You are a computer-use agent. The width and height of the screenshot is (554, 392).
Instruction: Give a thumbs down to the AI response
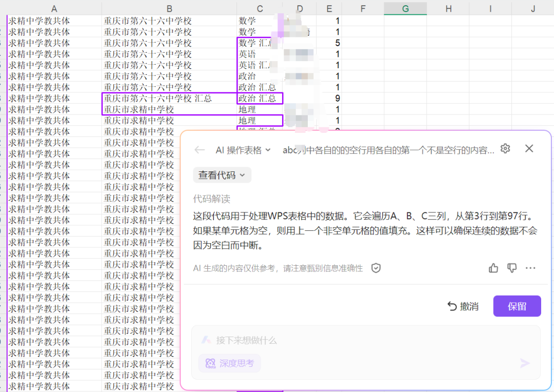click(511, 268)
